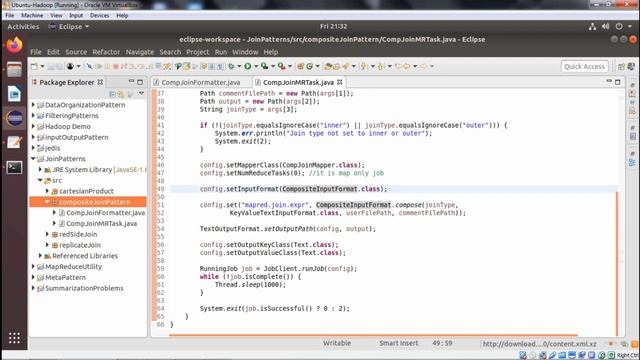Viewport: 640px width, 360px height.
Task: Open the Eclipse Source menu
Action: [76, 52]
